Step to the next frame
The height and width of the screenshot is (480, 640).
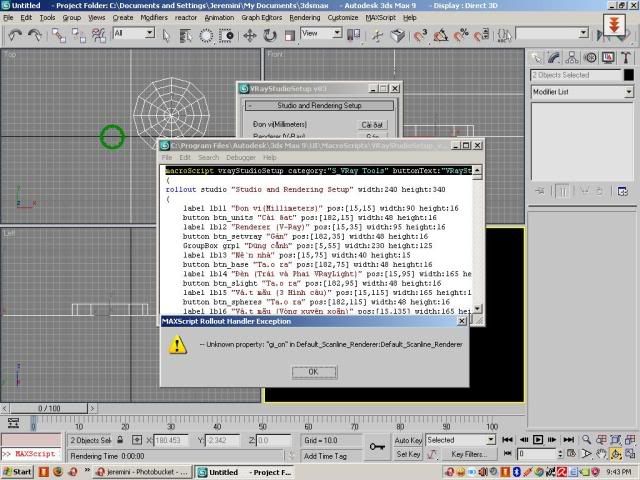point(552,440)
